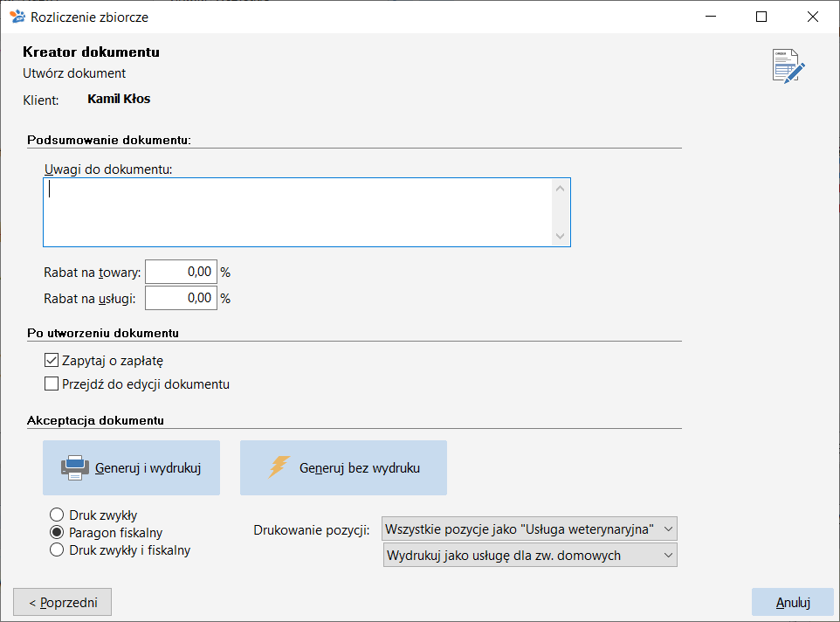Open the Drukowanie pozycji dropdown
This screenshot has height=622, width=840.
[529, 529]
